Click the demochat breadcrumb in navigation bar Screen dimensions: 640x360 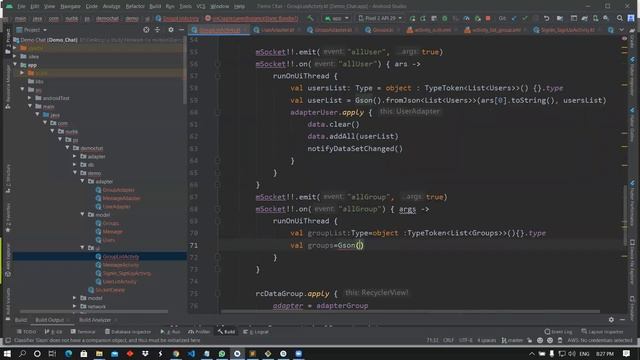[107, 19]
